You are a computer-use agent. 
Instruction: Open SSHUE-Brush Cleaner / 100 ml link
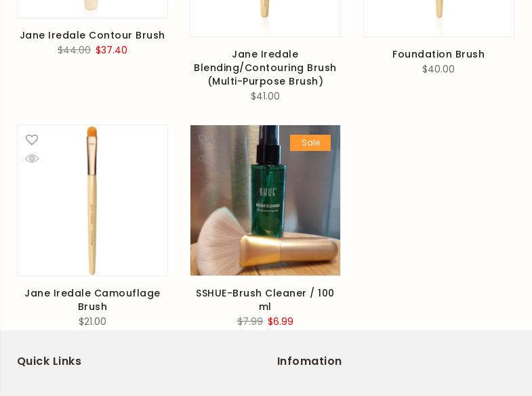click(x=265, y=300)
